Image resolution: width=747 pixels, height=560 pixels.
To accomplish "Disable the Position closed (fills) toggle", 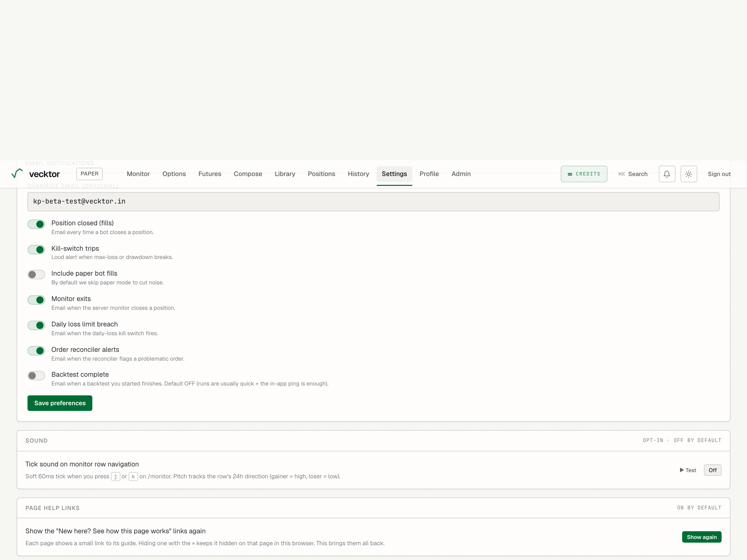I will (36, 224).
